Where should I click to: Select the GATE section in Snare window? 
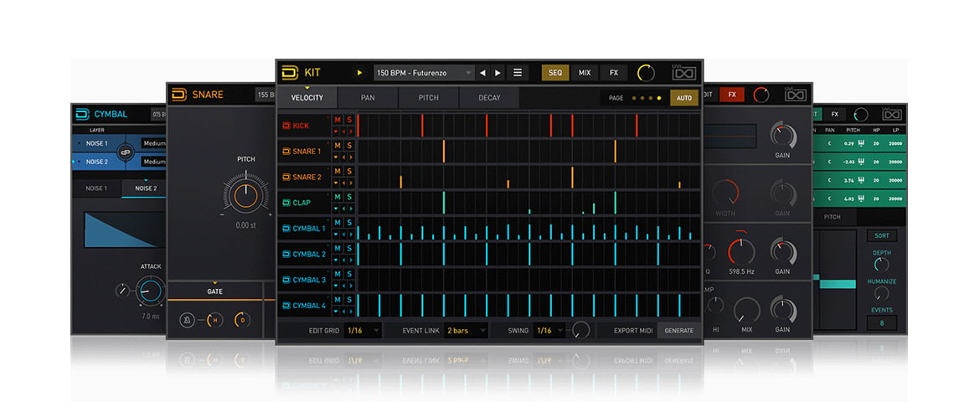(214, 291)
